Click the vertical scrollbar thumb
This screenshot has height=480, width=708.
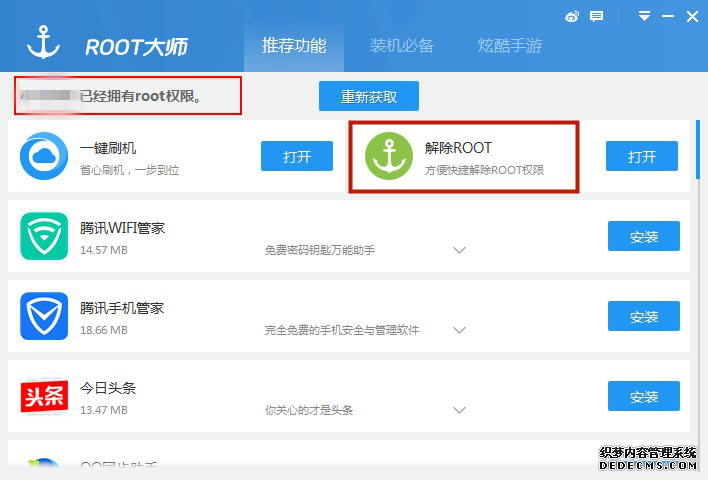pos(698,149)
